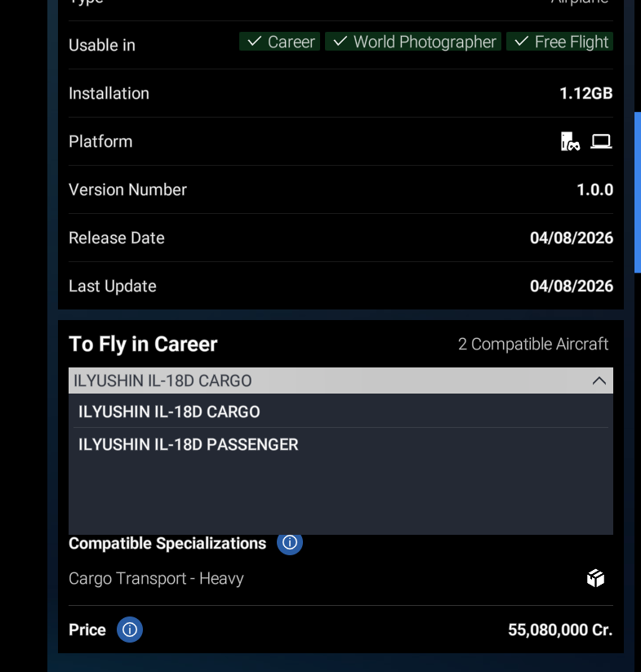Click the Free Flight checkmark icon

(522, 42)
